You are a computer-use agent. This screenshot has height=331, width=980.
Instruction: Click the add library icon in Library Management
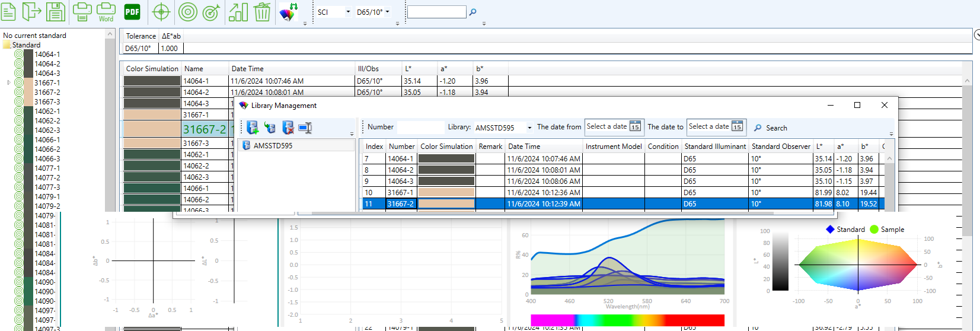tap(253, 128)
